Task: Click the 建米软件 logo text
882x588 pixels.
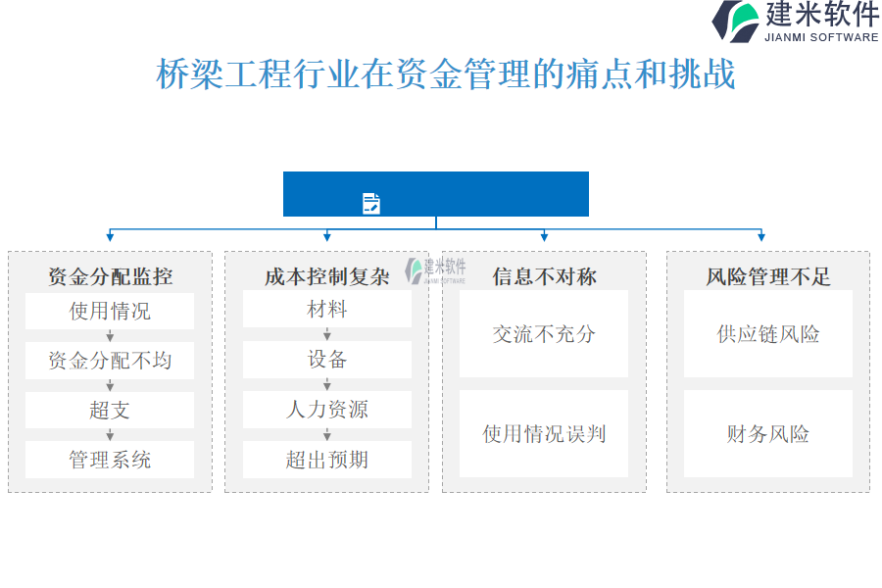Action: [822, 14]
